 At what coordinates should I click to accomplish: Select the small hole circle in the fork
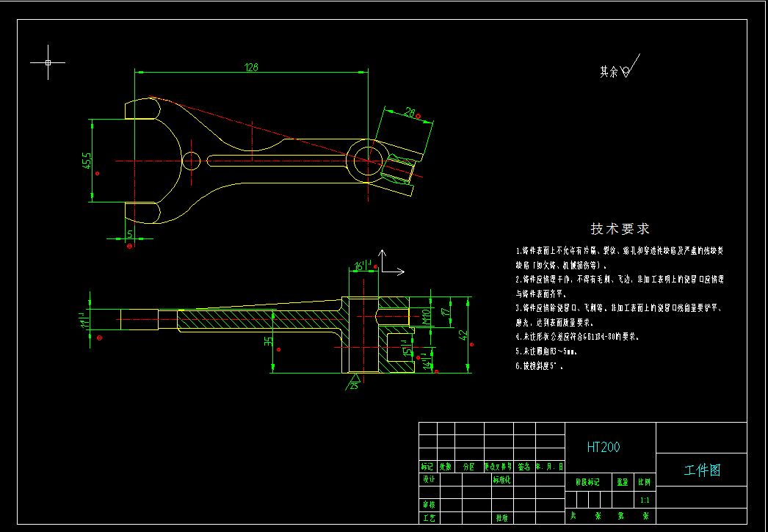[x=191, y=160]
